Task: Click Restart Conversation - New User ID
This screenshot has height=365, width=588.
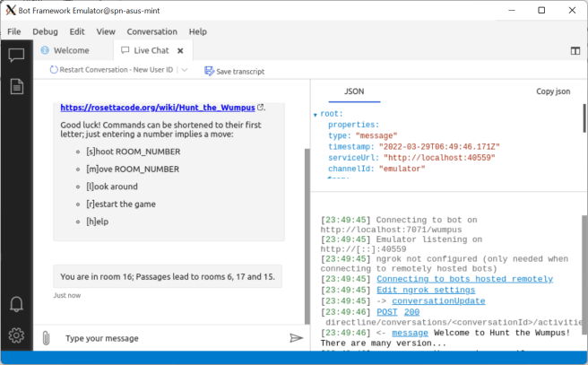Action: [x=116, y=70]
